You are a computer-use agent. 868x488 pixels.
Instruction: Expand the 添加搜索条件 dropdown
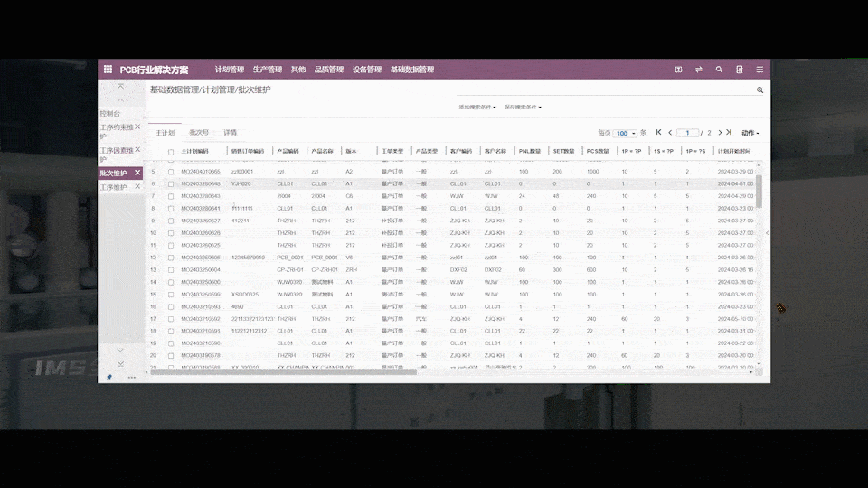click(x=477, y=108)
